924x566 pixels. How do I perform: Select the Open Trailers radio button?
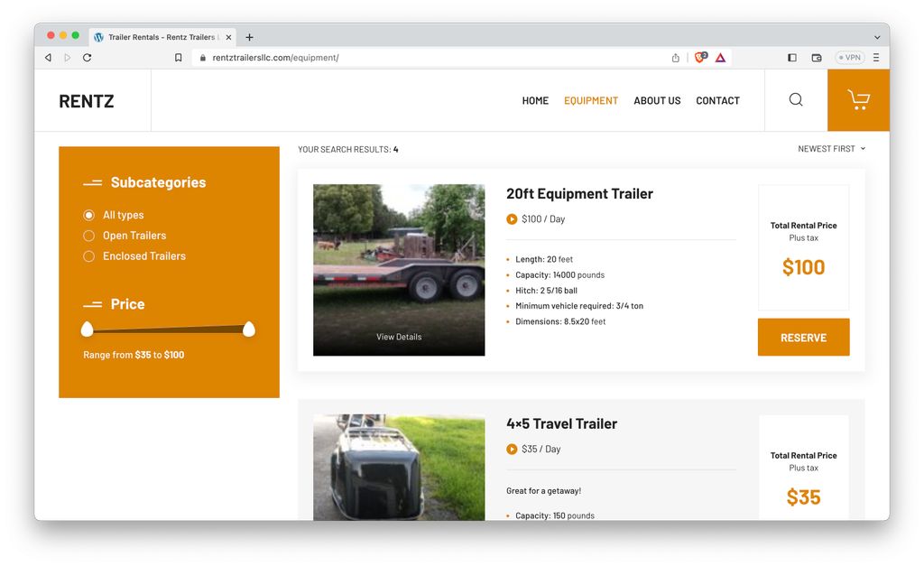[88, 236]
